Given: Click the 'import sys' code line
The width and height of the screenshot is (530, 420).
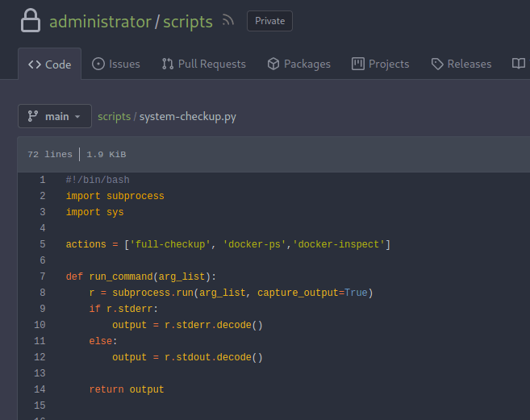Looking at the screenshot, I should (x=94, y=212).
